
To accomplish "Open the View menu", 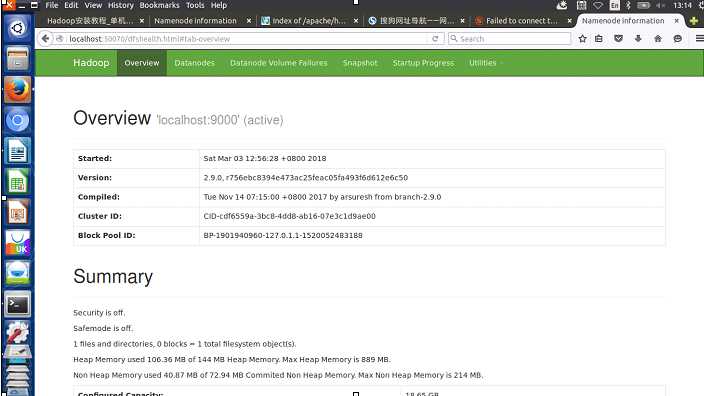I will 93,5.
